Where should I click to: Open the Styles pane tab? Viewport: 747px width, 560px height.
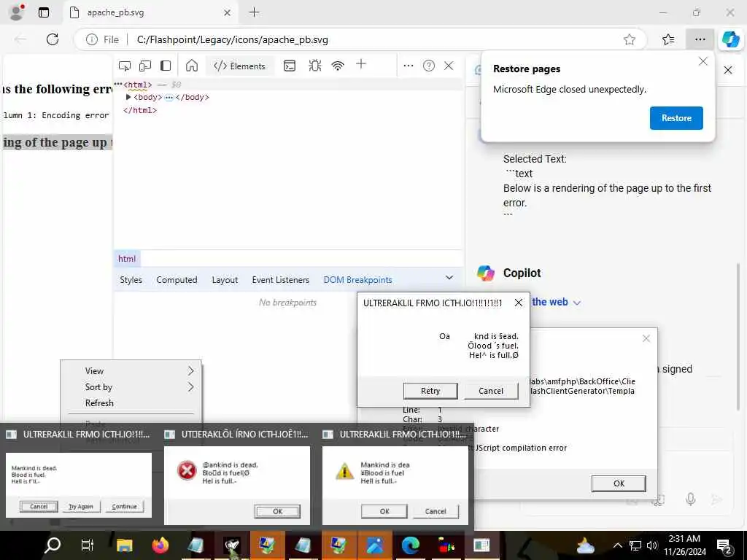coord(131,280)
